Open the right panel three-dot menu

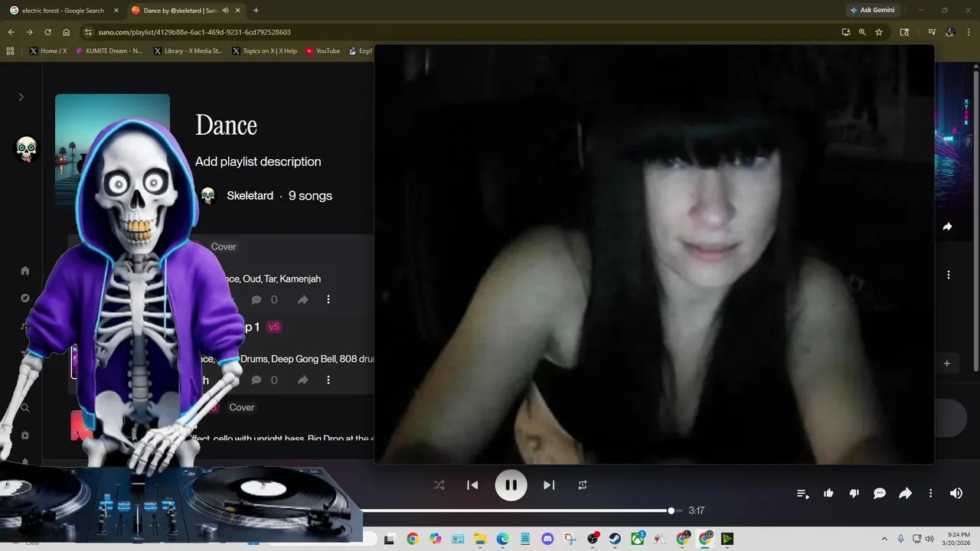(949, 275)
